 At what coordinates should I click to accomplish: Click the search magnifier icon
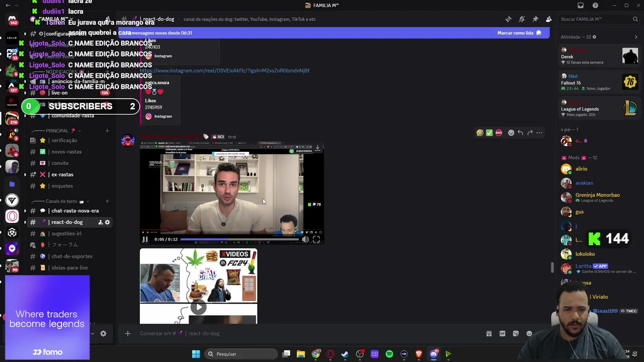635,19
